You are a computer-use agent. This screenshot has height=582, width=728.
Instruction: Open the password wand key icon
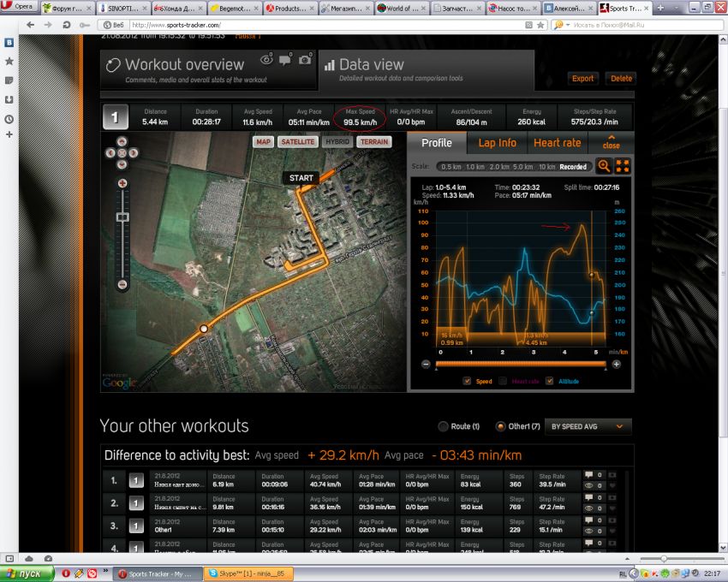pos(85,25)
